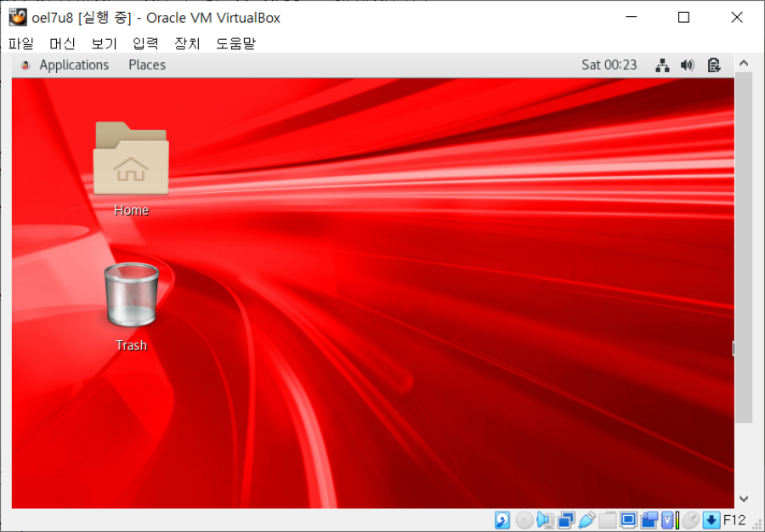Open the 도움말 (Help) menu
765x532 pixels.
(235, 43)
